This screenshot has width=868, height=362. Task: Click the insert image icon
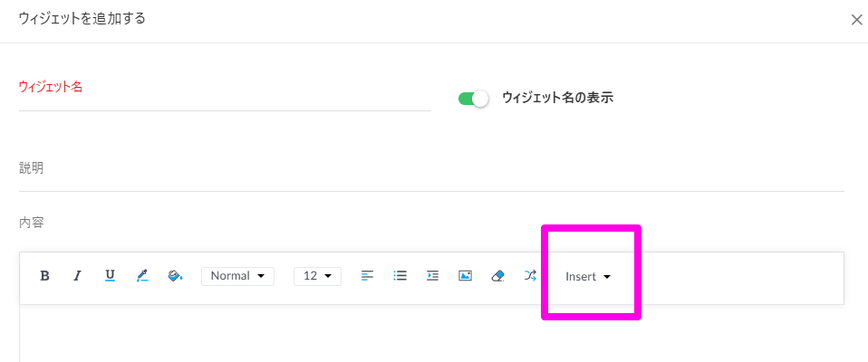point(465,276)
